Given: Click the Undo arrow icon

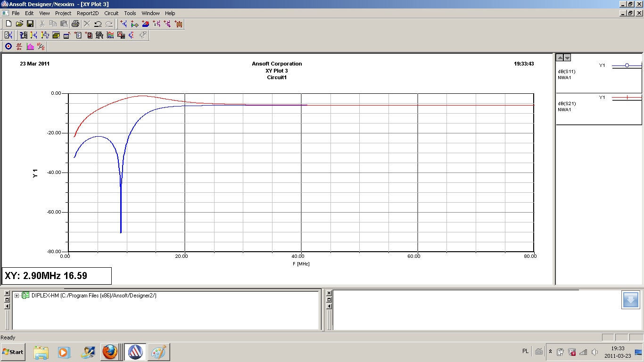Looking at the screenshot, I should (x=98, y=24).
